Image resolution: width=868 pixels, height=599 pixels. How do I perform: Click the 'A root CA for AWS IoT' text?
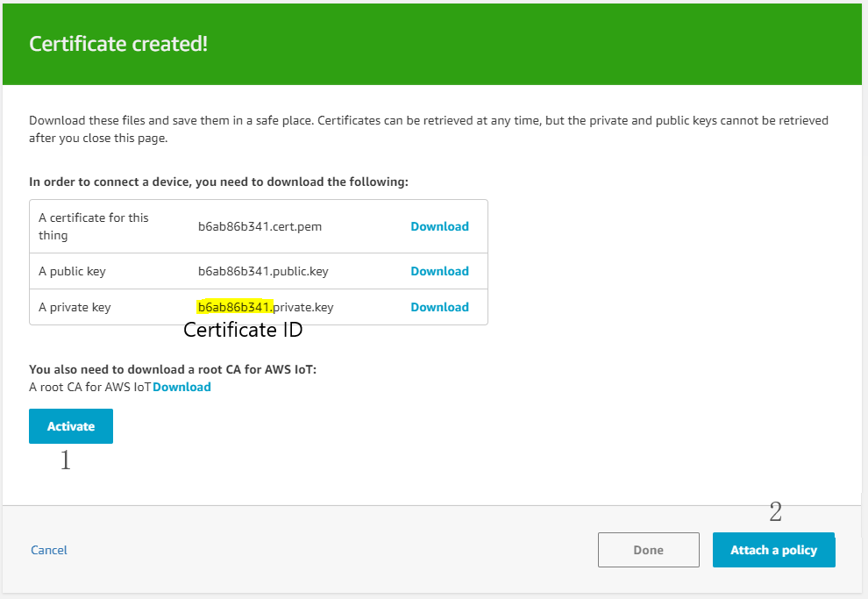[x=92, y=386]
